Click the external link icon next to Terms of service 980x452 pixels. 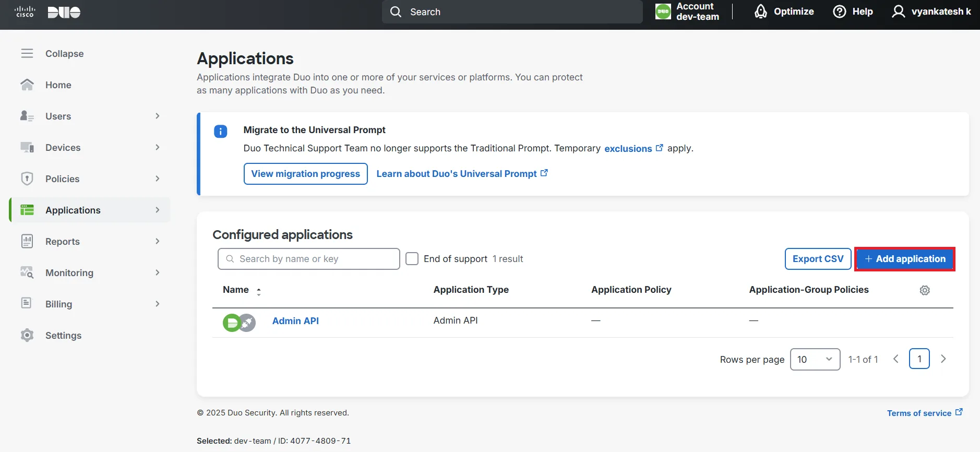[x=959, y=412]
